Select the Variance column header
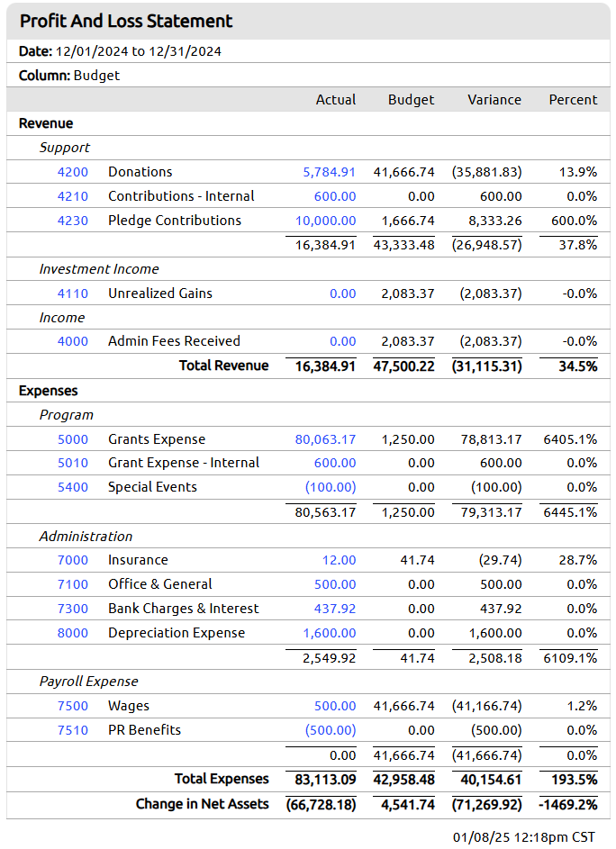This screenshot has width=616, height=849. pos(494,100)
